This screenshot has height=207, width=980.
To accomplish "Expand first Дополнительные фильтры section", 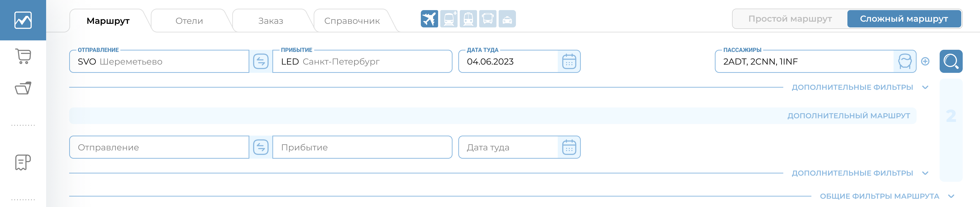I will point(859,88).
